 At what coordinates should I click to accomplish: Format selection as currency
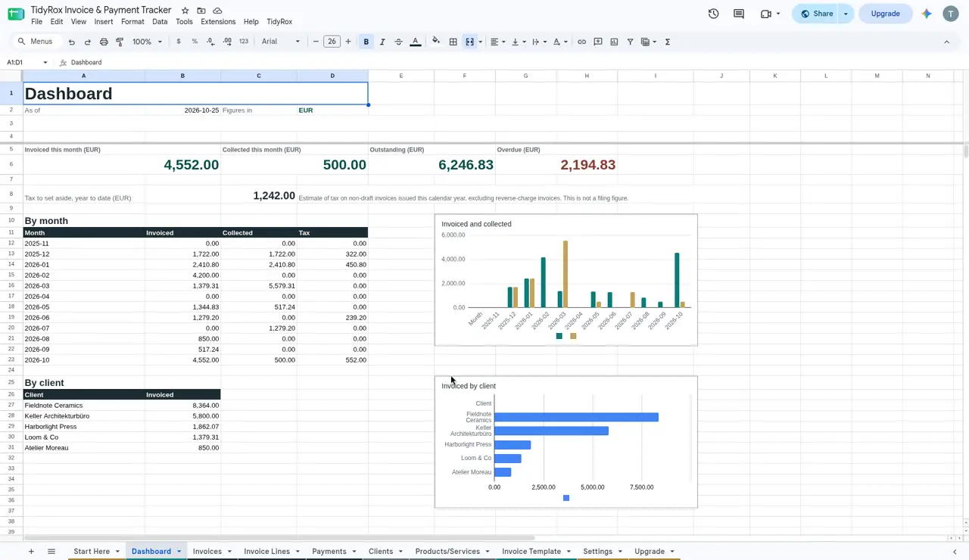pyautogui.click(x=179, y=42)
